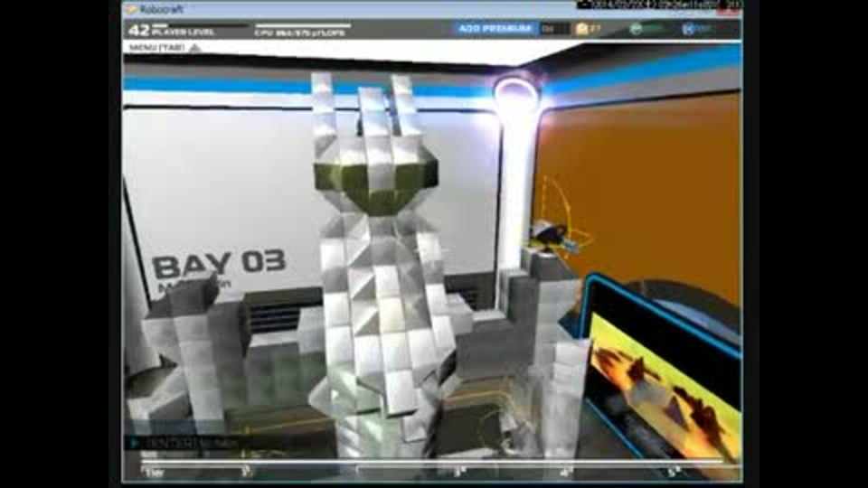Click the gold crate currency icon
The height and width of the screenshot is (488, 868).
(581, 29)
